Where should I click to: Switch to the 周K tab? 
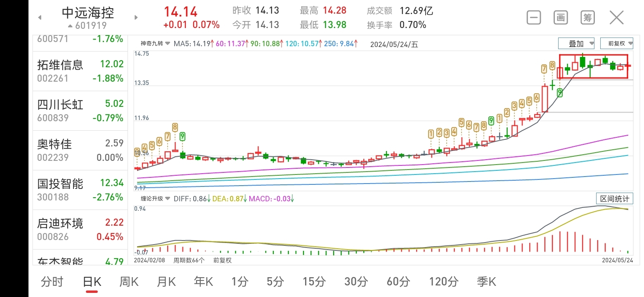[x=129, y=282]
